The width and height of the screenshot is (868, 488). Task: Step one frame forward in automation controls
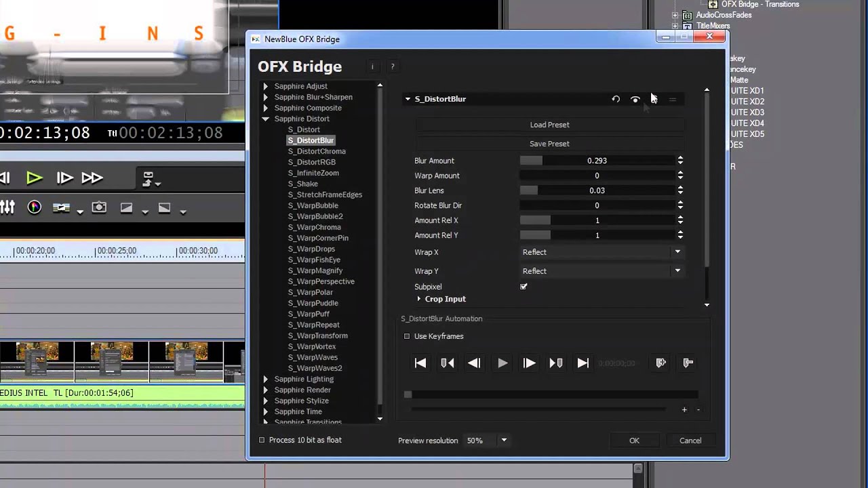(529, 363)
